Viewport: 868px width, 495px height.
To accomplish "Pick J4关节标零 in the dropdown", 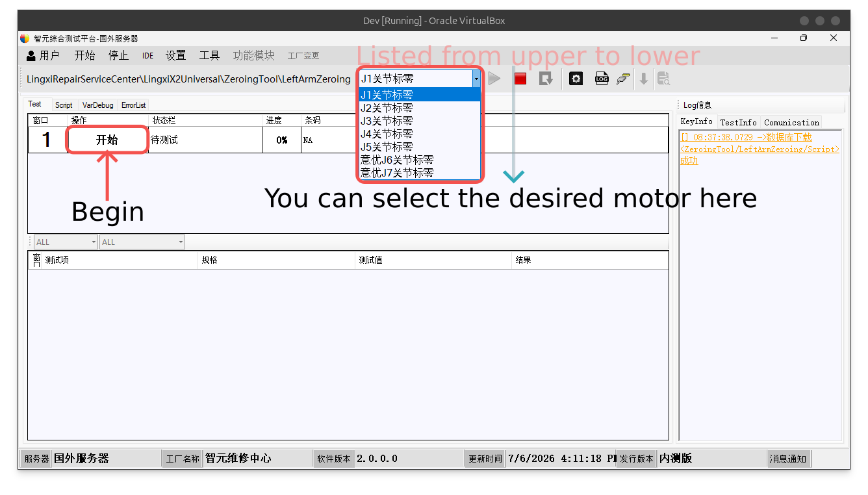I will 419,134.
